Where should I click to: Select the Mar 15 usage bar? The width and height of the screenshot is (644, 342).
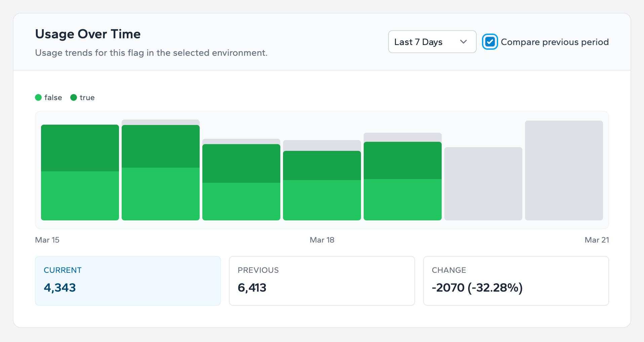tap(80, 172)
